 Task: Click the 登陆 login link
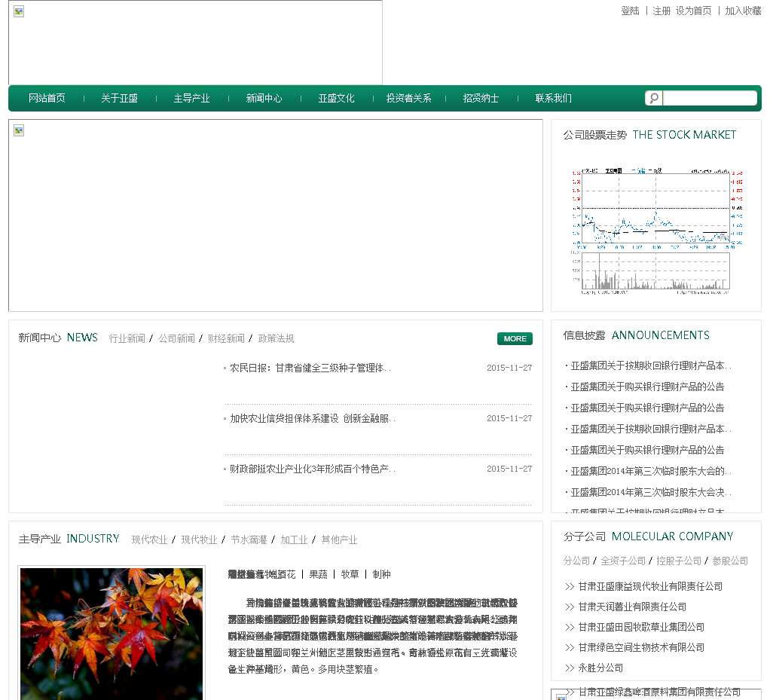pos(630,11)
